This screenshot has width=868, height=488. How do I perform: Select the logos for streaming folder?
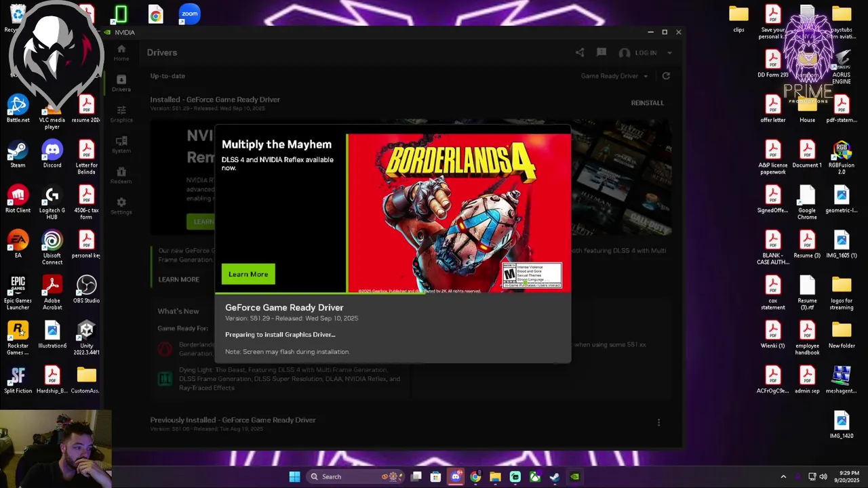842,293
